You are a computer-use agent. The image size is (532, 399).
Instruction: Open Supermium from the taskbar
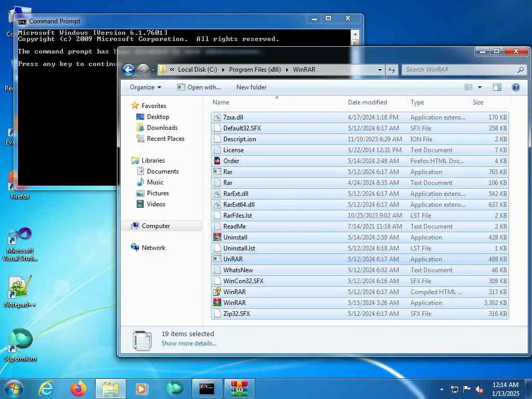[175, 389]
